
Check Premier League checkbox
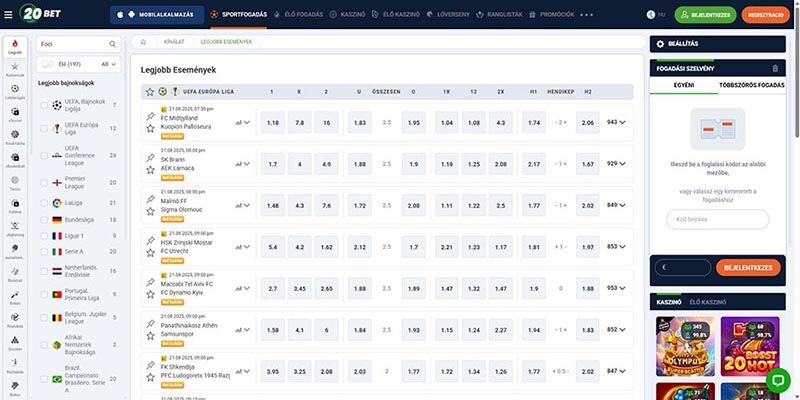click(x=44, y=183)
